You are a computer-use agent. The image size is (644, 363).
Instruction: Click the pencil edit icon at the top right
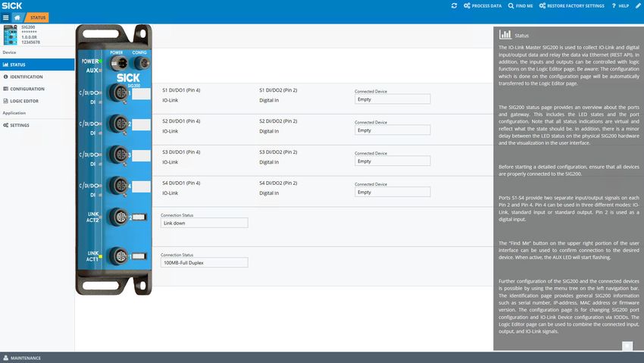[638, 6]
